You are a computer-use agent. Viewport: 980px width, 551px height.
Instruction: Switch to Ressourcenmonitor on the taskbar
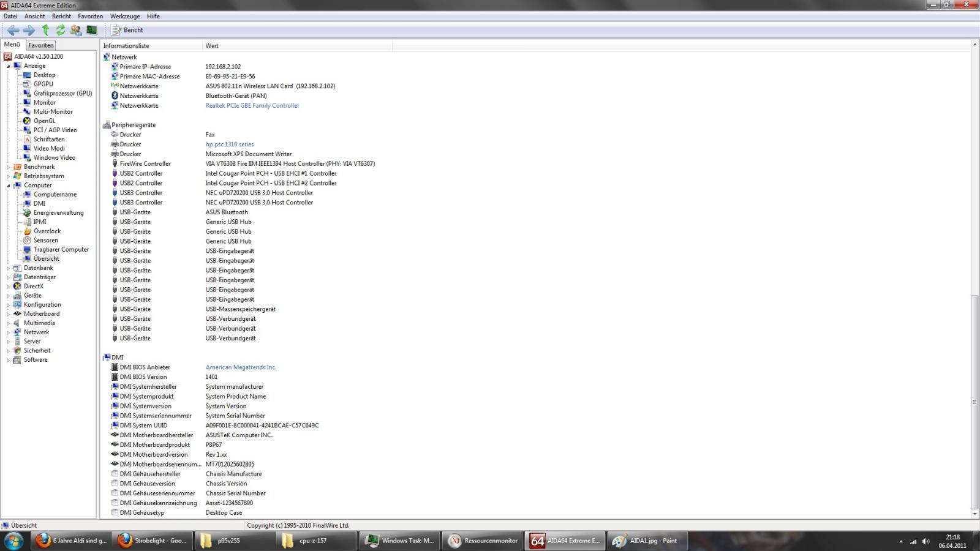[x=483, y=541]
